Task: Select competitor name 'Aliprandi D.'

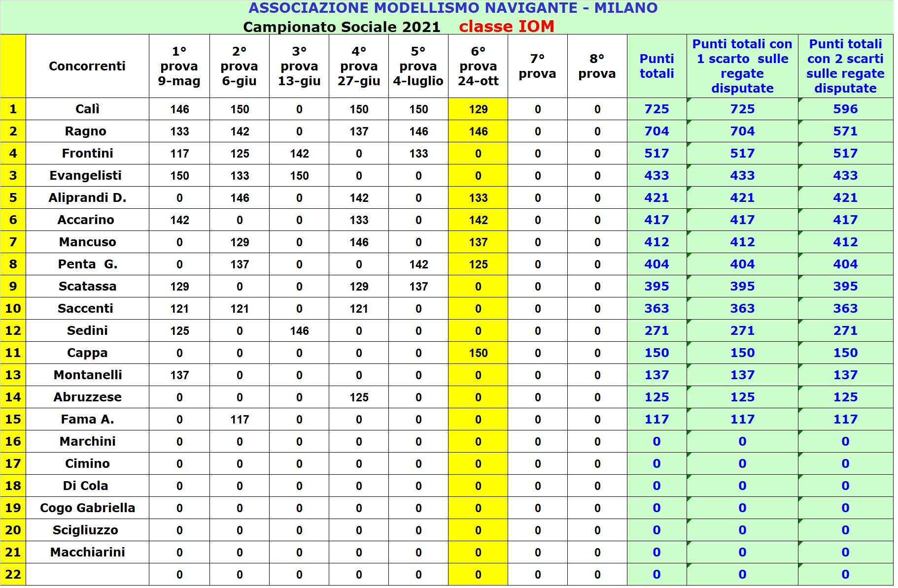Action: tap(87, 197)
